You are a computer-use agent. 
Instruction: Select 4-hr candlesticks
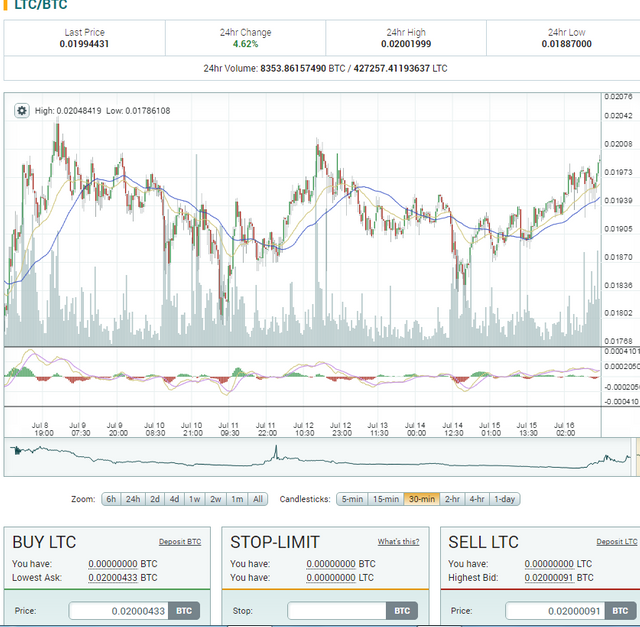coord(477,499)
